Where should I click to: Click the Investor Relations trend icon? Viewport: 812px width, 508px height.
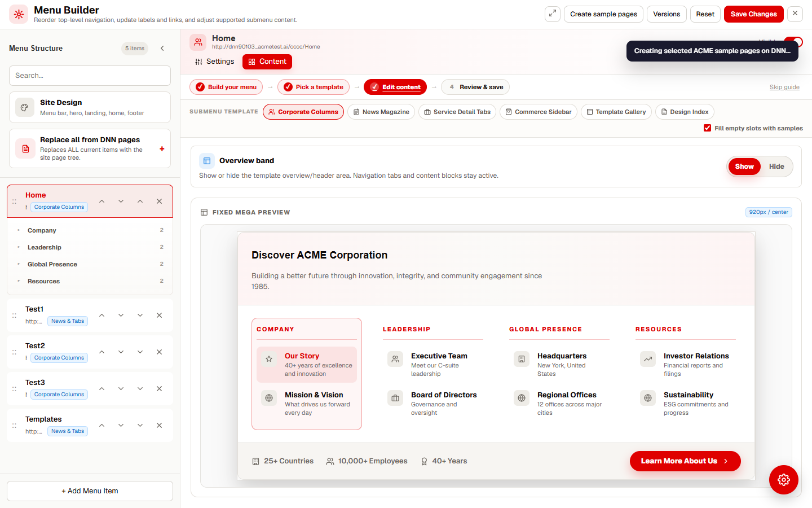coord(648,358)
